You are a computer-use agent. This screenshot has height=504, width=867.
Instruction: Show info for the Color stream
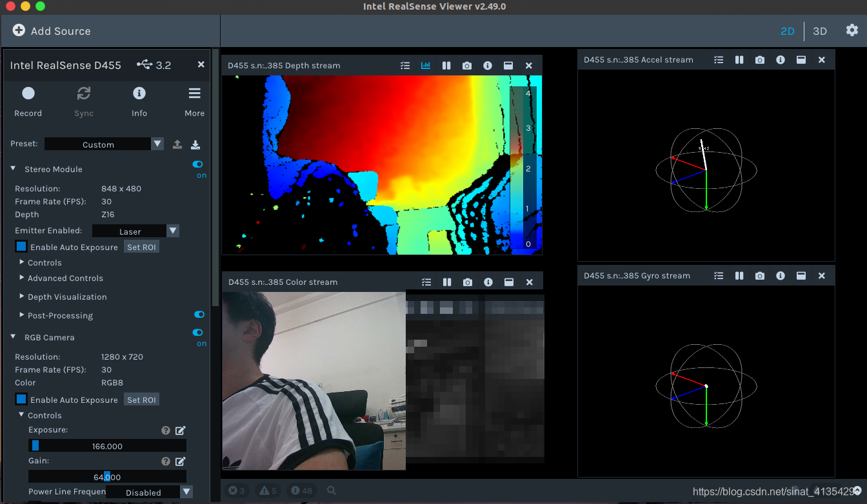pyautogui.click(x=488, y=282)
